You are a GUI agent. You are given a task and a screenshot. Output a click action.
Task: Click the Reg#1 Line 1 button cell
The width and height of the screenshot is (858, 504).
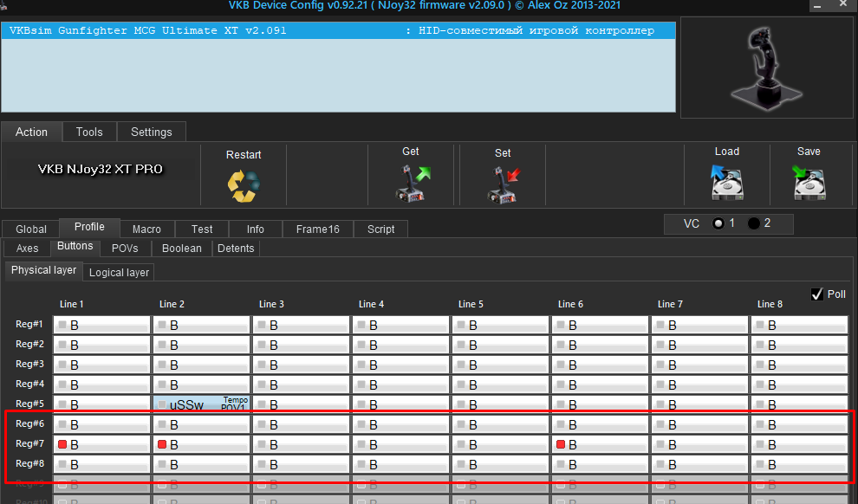[101, 326]
